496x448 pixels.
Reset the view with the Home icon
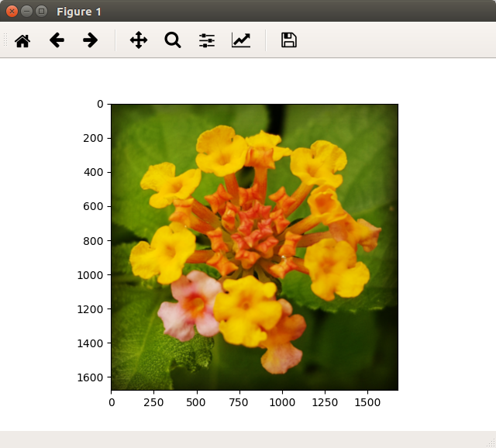tap(22, 40)
